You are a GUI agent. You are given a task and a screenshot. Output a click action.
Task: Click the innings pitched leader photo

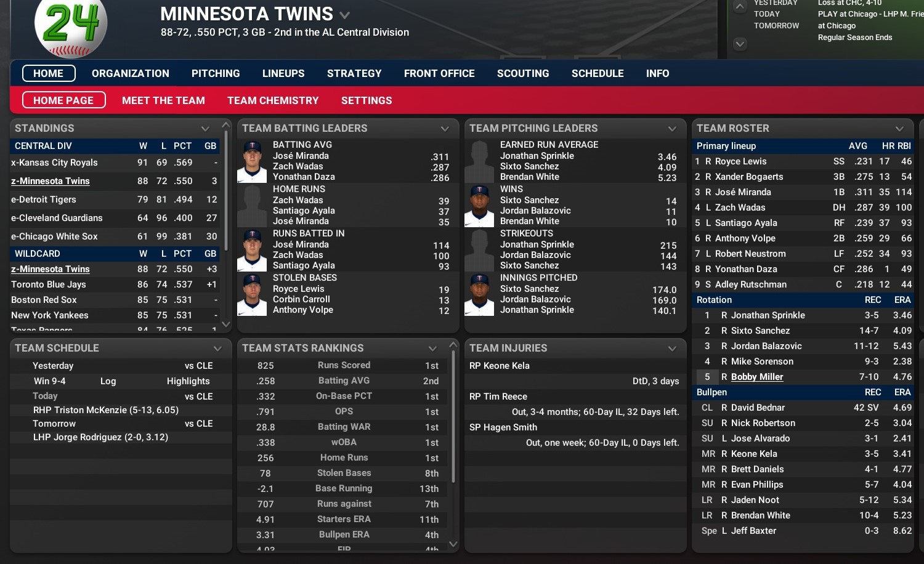tap(479, 294)
